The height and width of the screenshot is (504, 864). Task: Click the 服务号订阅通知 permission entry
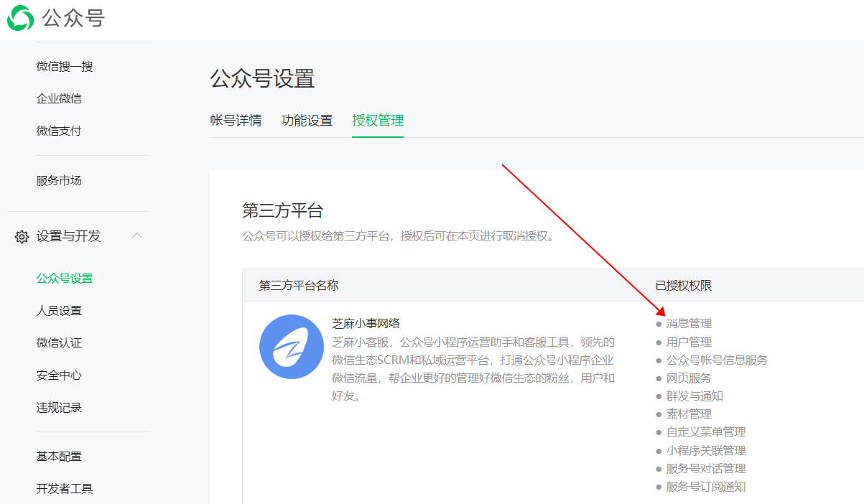706,487
